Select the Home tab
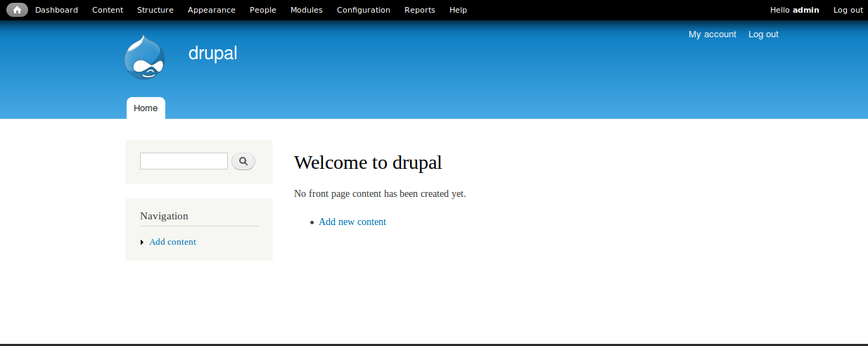868x346 pixels. click(x=146, y=108)
